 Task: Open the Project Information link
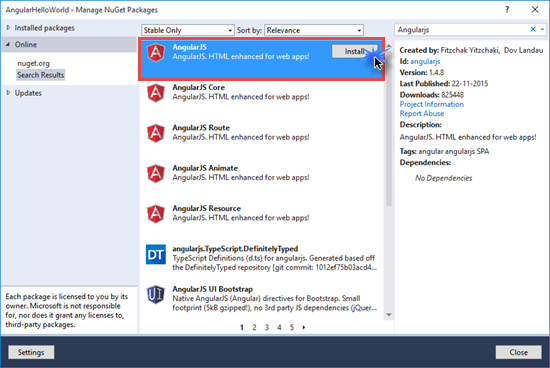pos(432,104)
